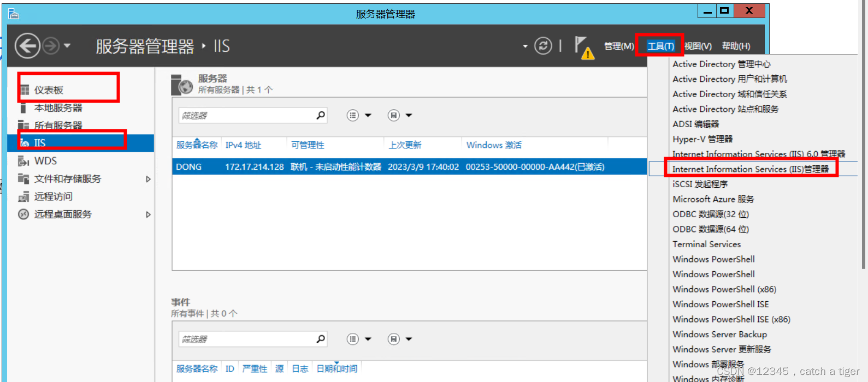Open dropdown arrow beside events save query
This screenshot has width=868, height=382.
point(409,339)
